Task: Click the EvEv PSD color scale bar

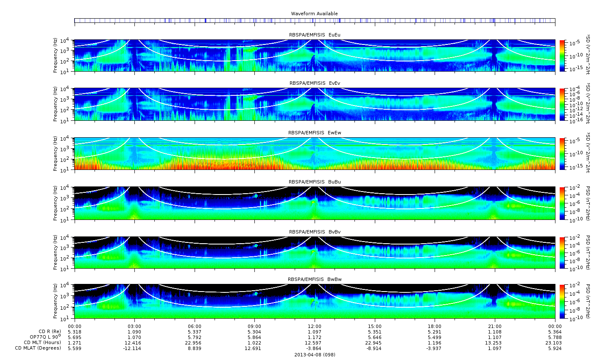Action: (x=562, y=105)
